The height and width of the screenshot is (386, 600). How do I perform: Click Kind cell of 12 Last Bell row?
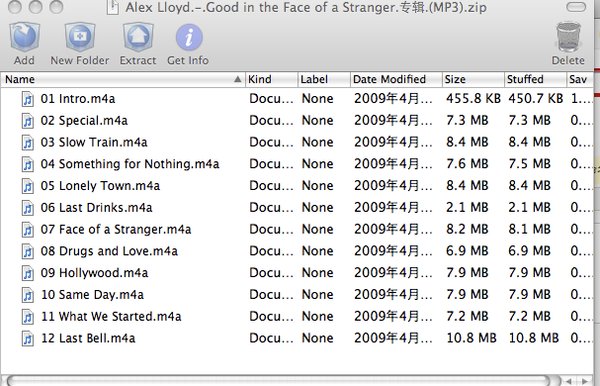[x=271, y=339]
